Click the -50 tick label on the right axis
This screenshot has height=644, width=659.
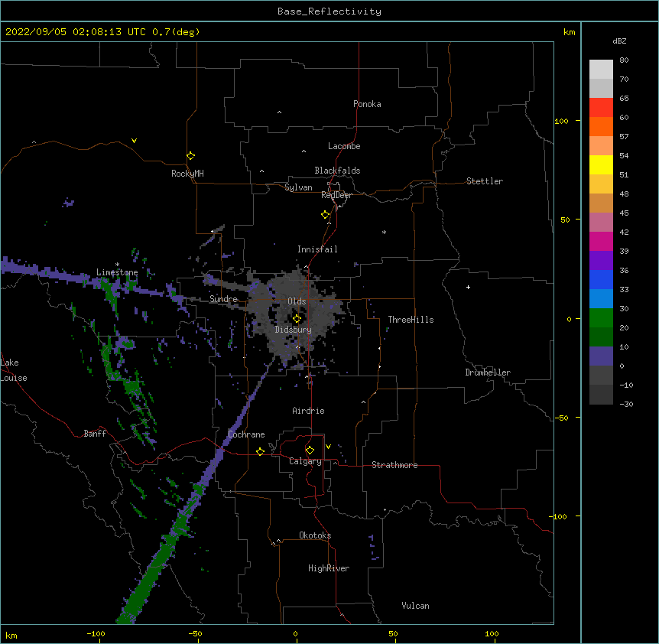[x=561, y=418]
